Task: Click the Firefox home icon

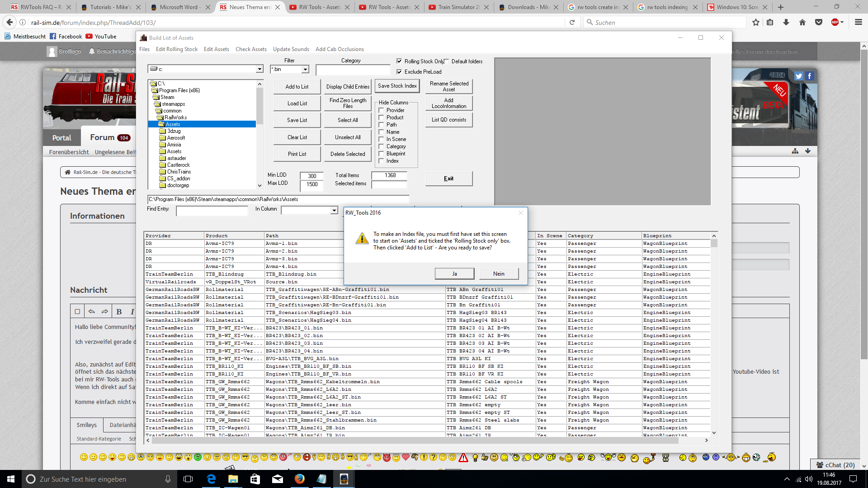Action: tap(802, 23)
